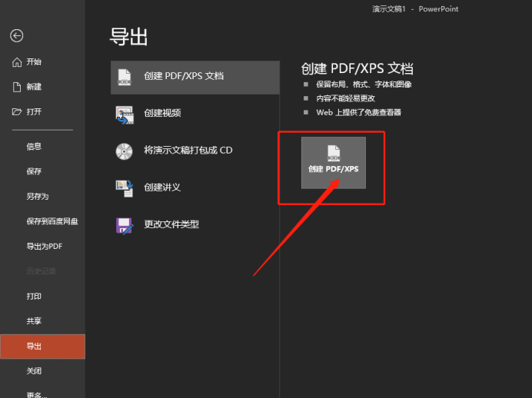Click the 演示文稿1 - PowerPoint window title
Viewport: 532px width, 398px height.
(415, 9)
